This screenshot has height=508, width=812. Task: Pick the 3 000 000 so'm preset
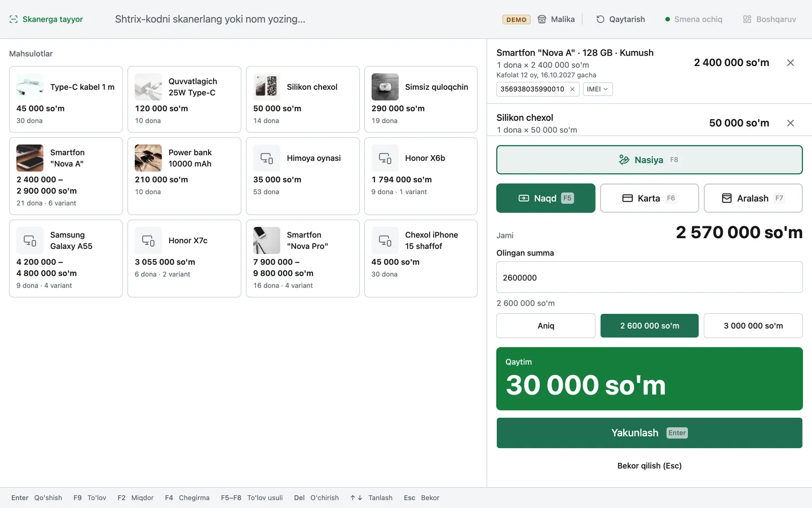tap(753, 326)
